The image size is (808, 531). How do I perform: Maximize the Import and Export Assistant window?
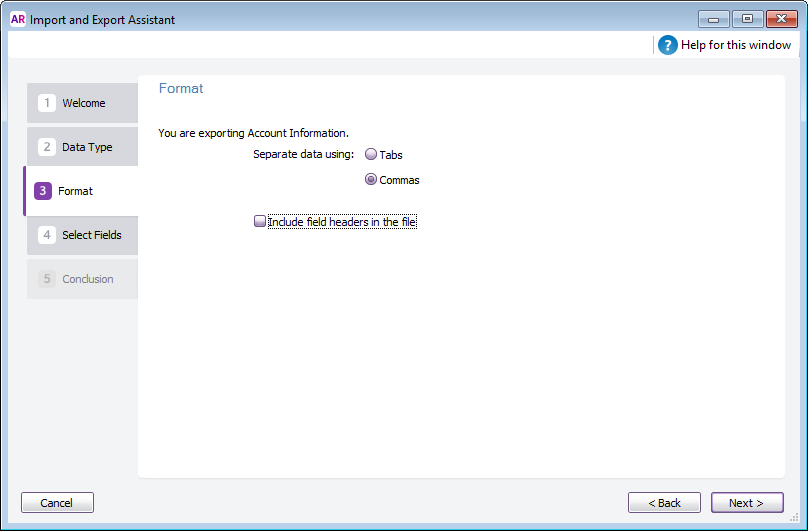click(746, 18)
